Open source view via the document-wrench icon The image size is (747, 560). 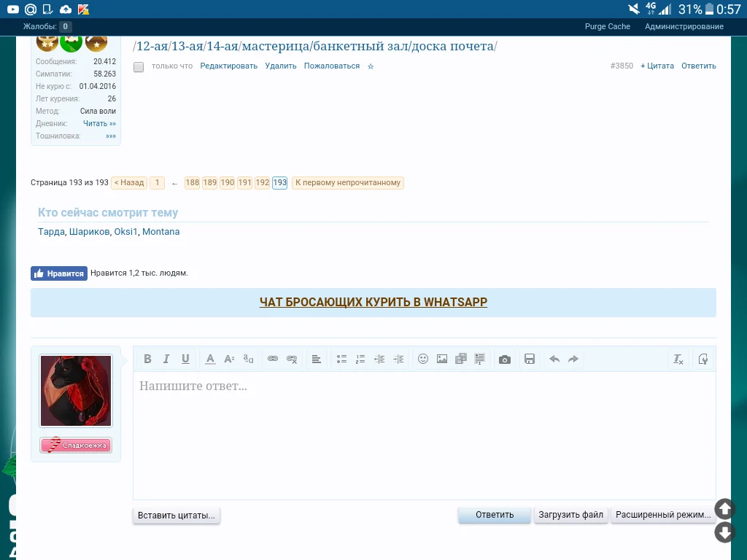click(x=703, y=359)
